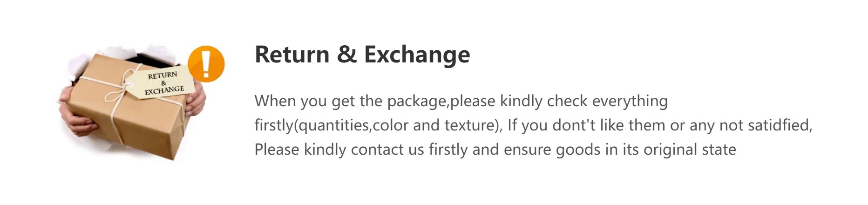
Task: Click the Return & Exchange heading
Action: pyautogui.click(x=362, y=55)
